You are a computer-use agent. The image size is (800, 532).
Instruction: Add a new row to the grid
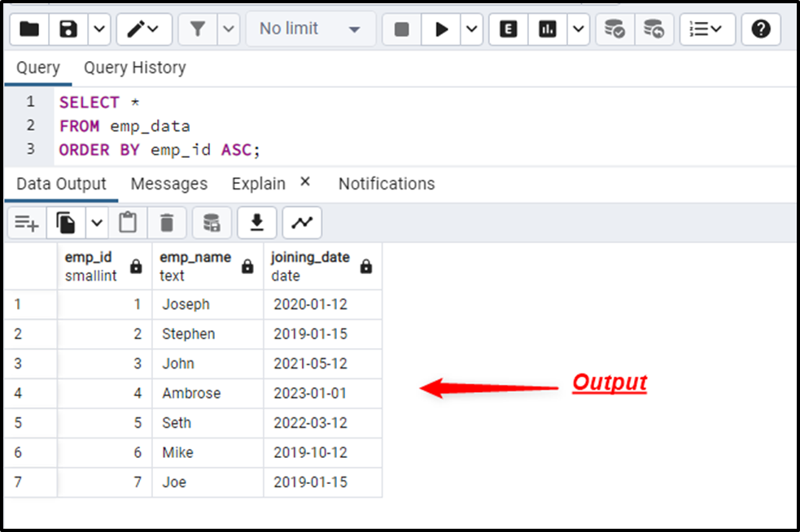pyautogui.click(x=27, y=222)
